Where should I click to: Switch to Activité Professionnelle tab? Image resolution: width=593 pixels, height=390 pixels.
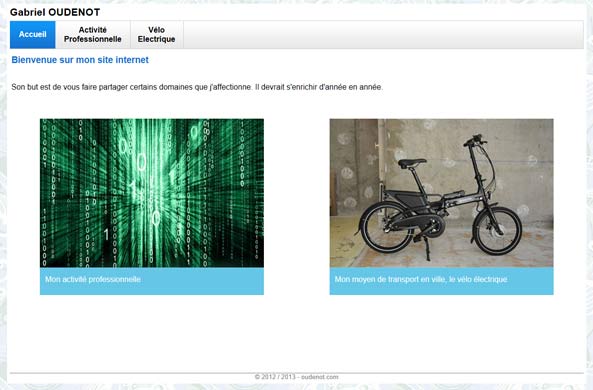[93, 34]
